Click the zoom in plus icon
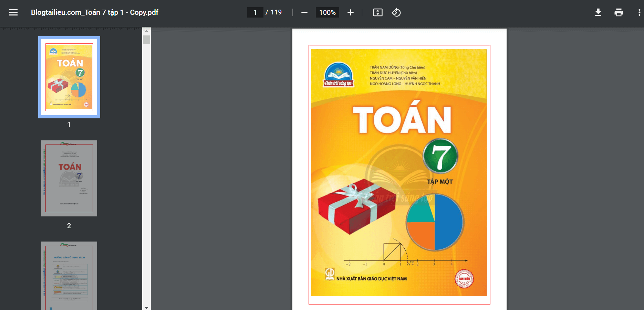Screen dimensions: 644x310 click(350, 12)
